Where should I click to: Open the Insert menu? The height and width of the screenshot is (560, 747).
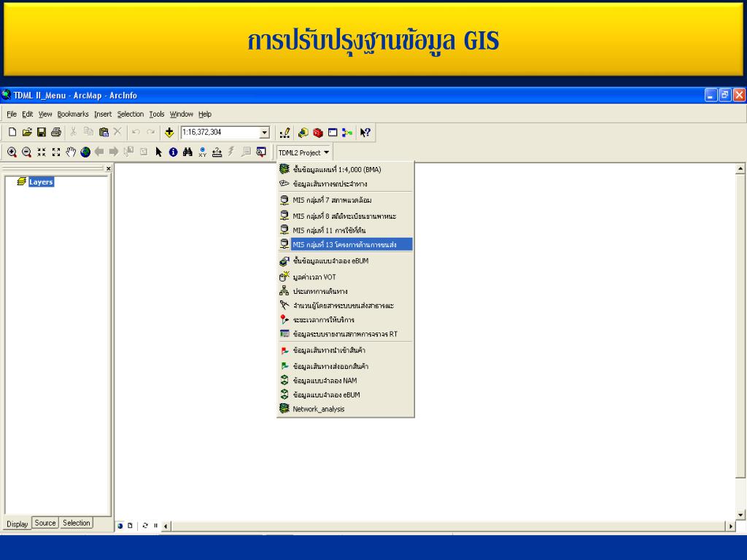(x=103, y=114)
